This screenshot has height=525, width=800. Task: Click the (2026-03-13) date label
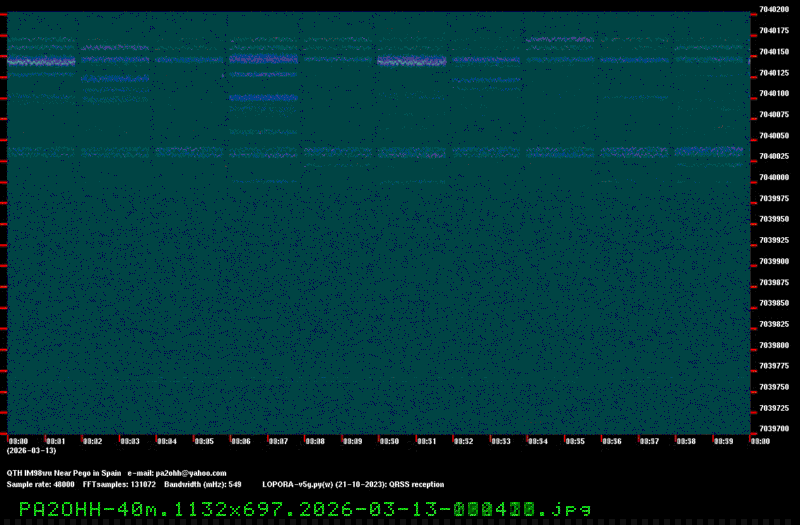(x=31, y=451)
